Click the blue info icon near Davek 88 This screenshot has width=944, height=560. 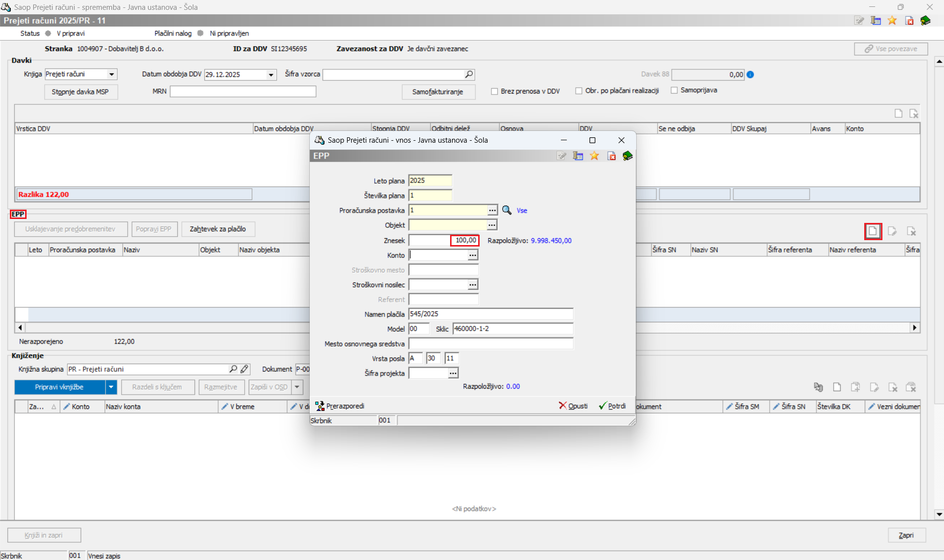pyautogui.click(x=750, y=75)
